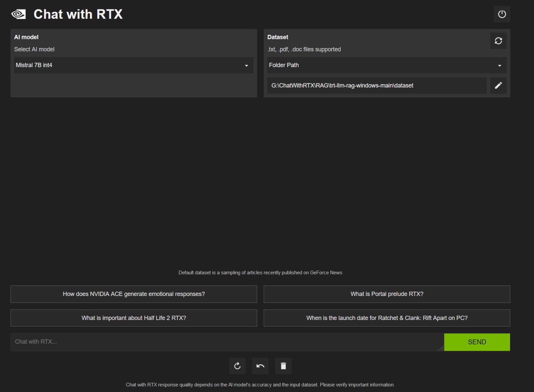The width and height of the screenshot is (534, 392).
Task: Ask about Ratchet & Clank: Rift Apart launch date
Action: coord(387,318)
